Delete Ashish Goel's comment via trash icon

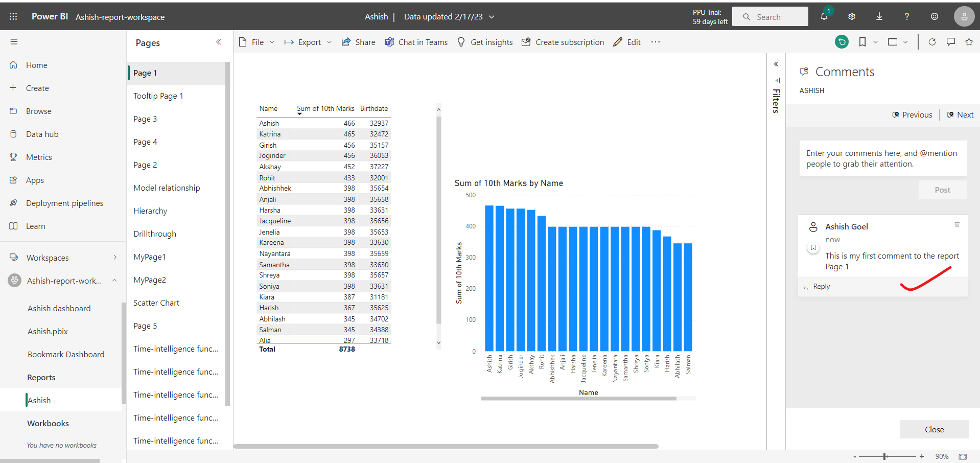pos(957,225)
